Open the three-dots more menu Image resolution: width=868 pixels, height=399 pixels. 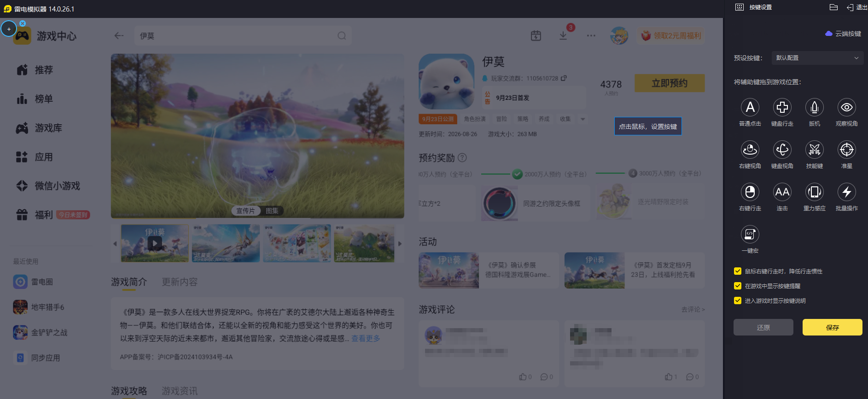[591, 35]
